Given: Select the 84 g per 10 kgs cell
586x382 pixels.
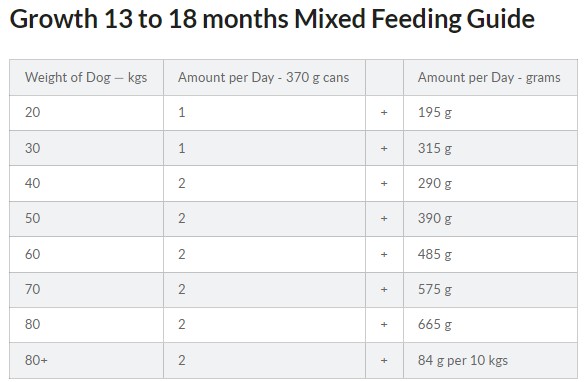Looking at the screenshot, I should pos(490,360).
